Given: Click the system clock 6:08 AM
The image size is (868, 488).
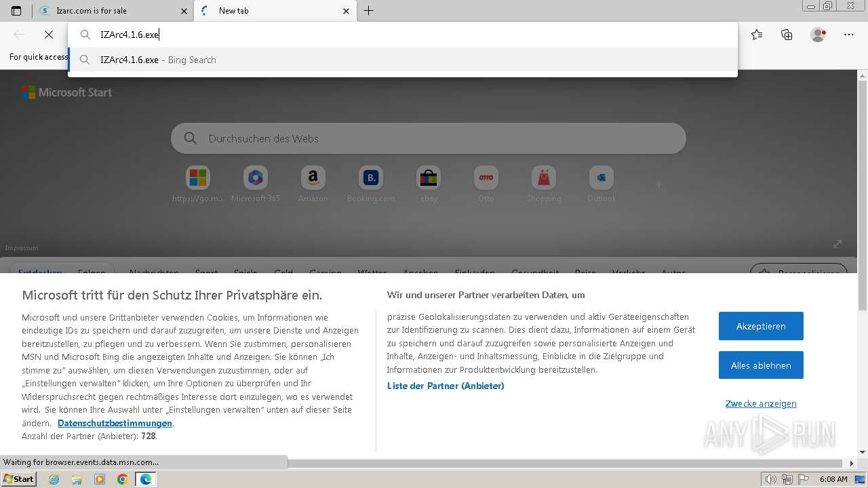Looking at the screenshot, I should [833, 479].
